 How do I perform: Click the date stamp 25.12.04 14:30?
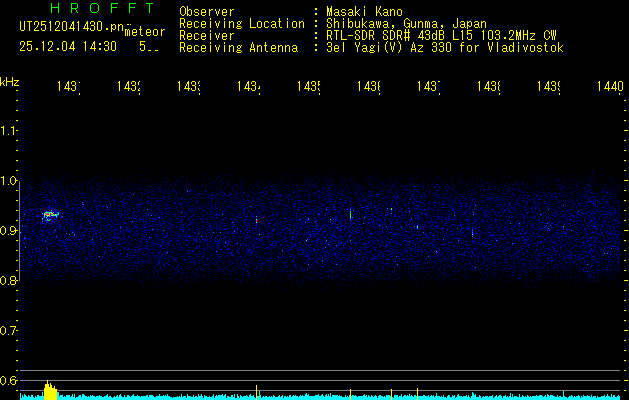tap(67, 46)
